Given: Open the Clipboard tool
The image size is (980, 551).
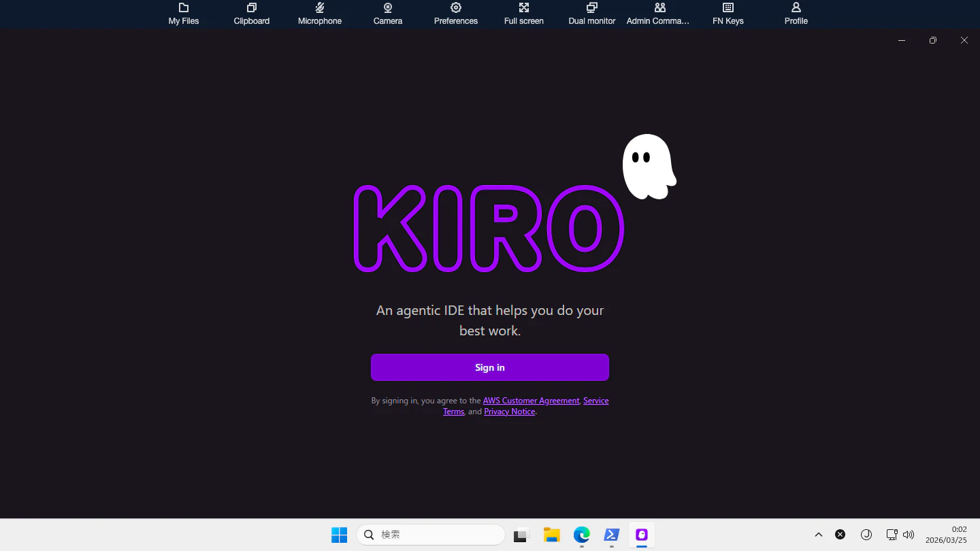Looking at the screenshot, I should (252, 14).
